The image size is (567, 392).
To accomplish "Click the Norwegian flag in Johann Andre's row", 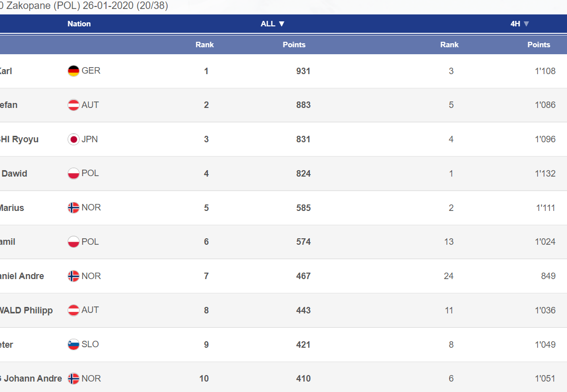I will 74,379.
